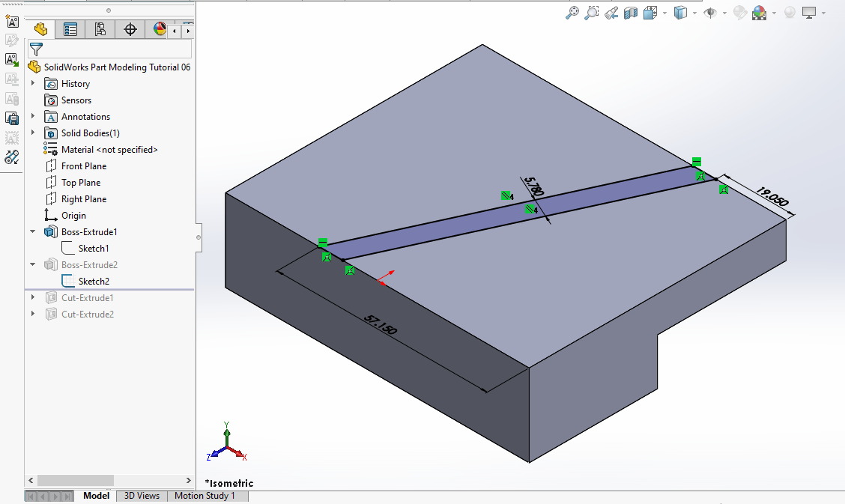Select Sketch2 in the tree
845x504 pixels.
tap(94, 281)
